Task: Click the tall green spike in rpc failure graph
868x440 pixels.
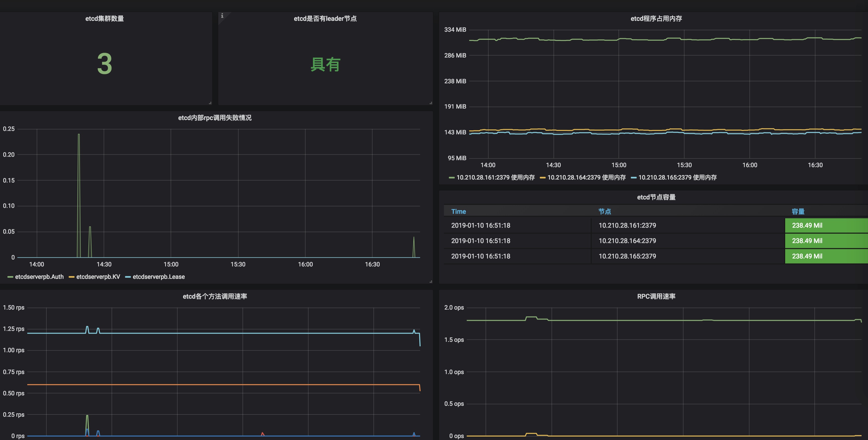Action: pos(79,195)
